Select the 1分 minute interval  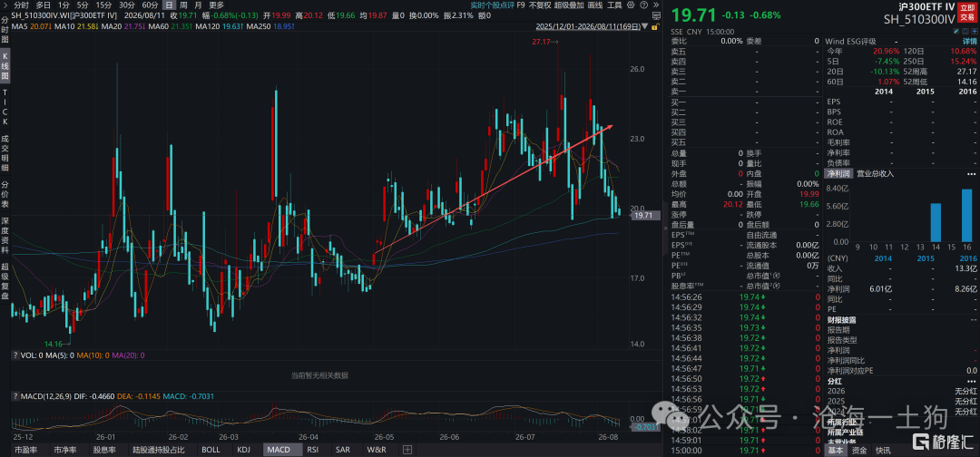(x=64, y=5)
